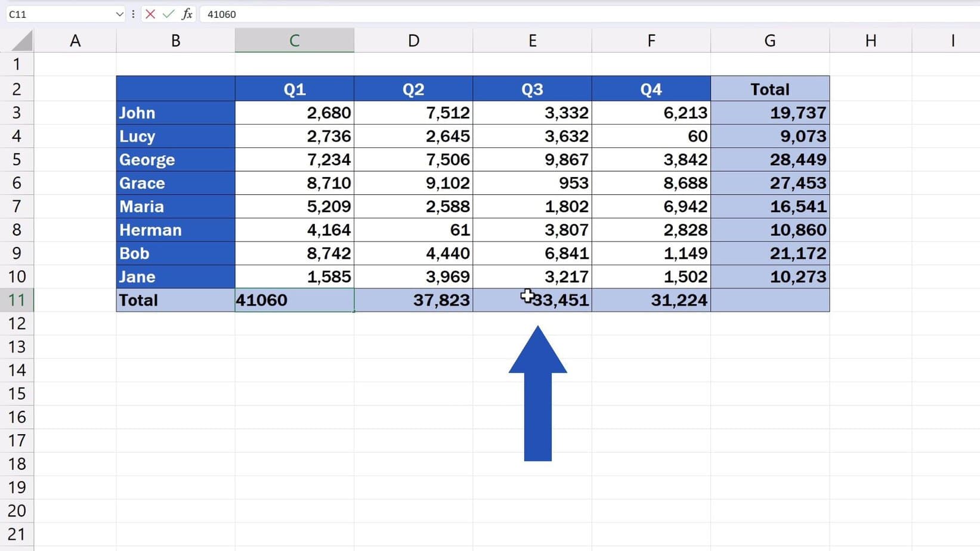Select the row 15 header

(x=17, y=394)
